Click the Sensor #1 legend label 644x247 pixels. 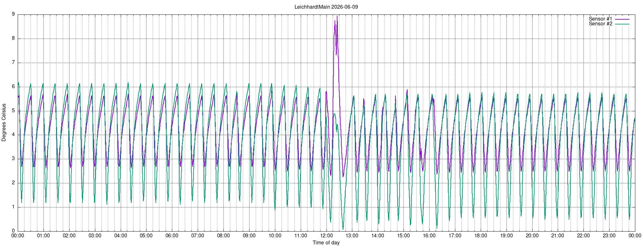[601, 19]
